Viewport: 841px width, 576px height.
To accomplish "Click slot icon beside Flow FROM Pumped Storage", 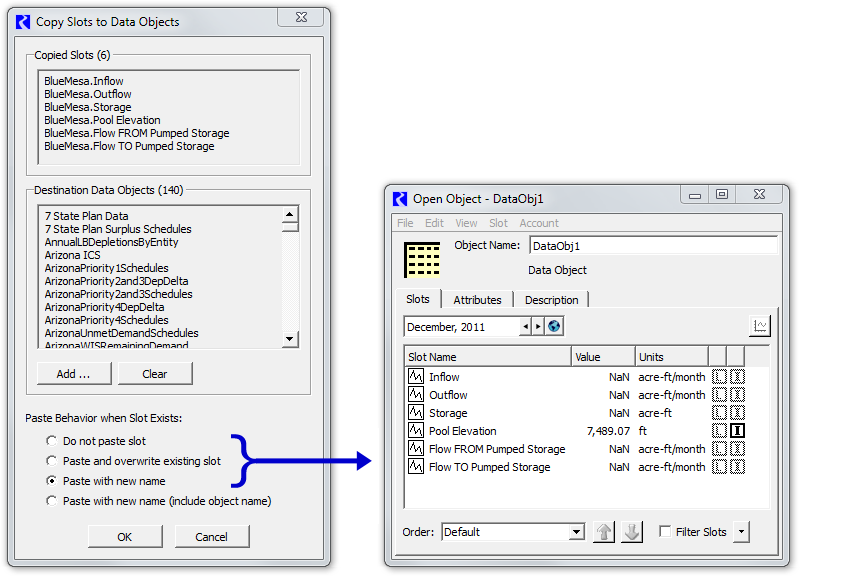I will [416, 448].
